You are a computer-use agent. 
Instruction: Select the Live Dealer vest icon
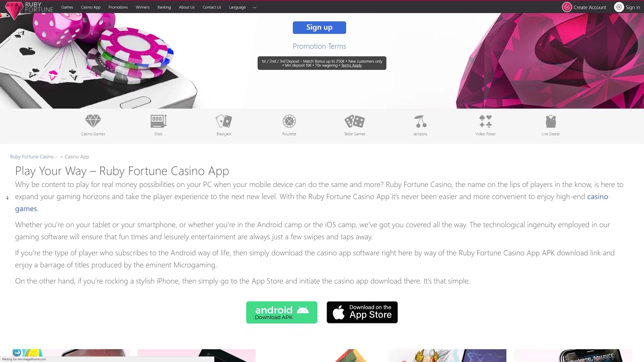click(551, 121)
